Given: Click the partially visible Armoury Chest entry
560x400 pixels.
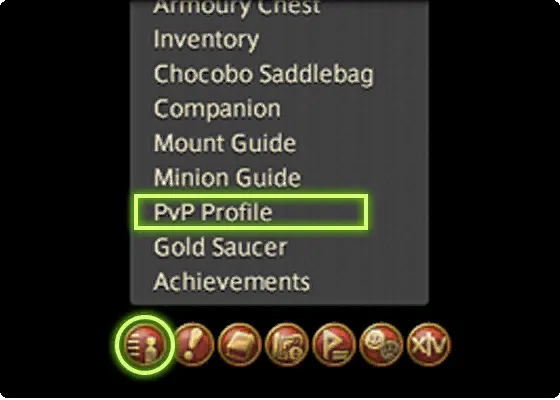Looking at the screenshot, I should [236, 7].
